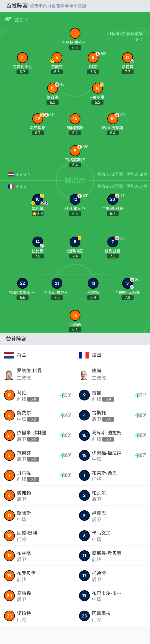
Task: Open substitute 吉鲁 in the France list
Action: coord(112,395)
